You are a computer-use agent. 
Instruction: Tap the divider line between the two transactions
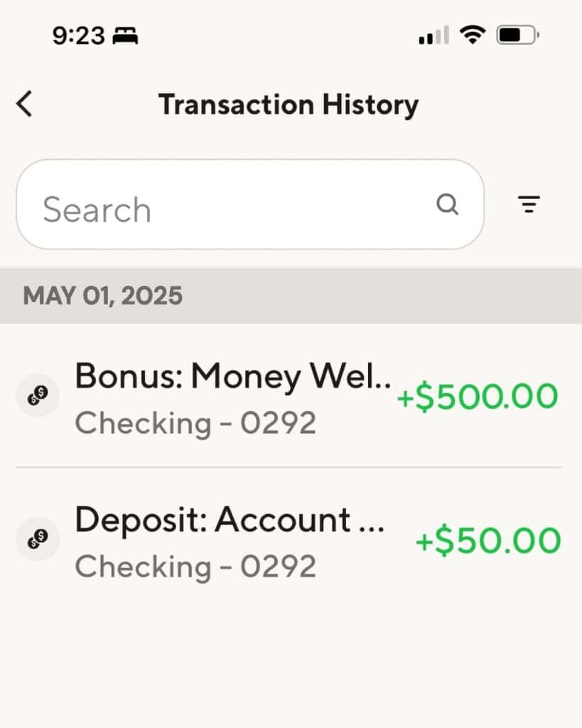289,467
